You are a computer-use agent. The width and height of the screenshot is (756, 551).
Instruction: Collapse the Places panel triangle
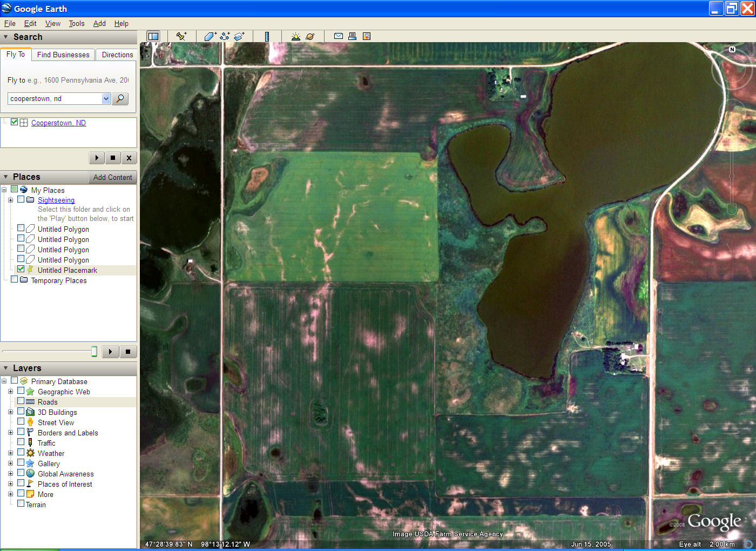[6, 177]
